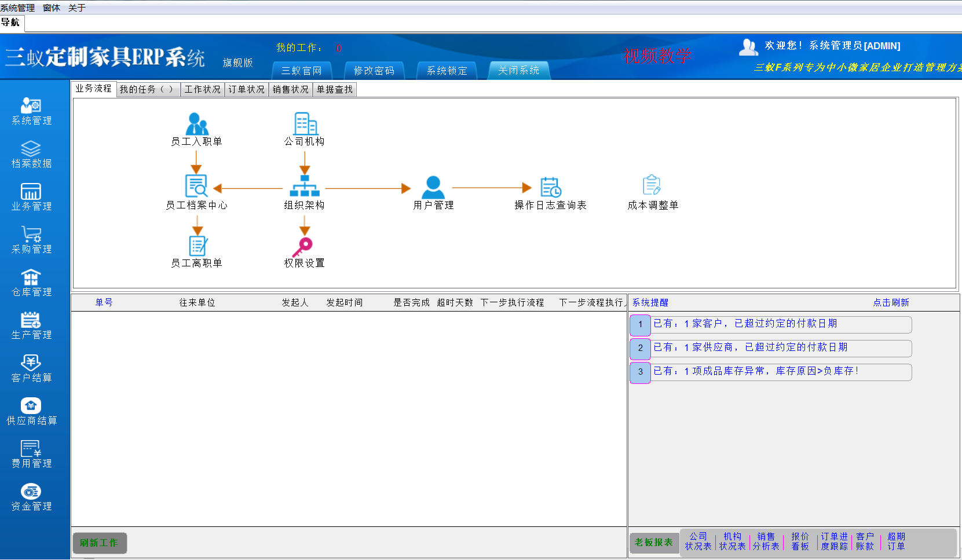Open the 超期订单 report

(896, 541)
